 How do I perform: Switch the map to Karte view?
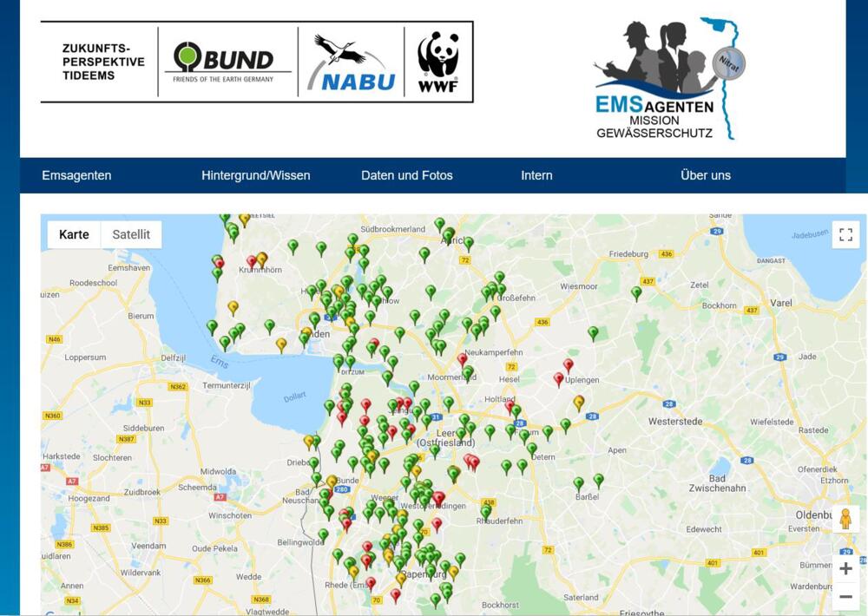point(75,234)
